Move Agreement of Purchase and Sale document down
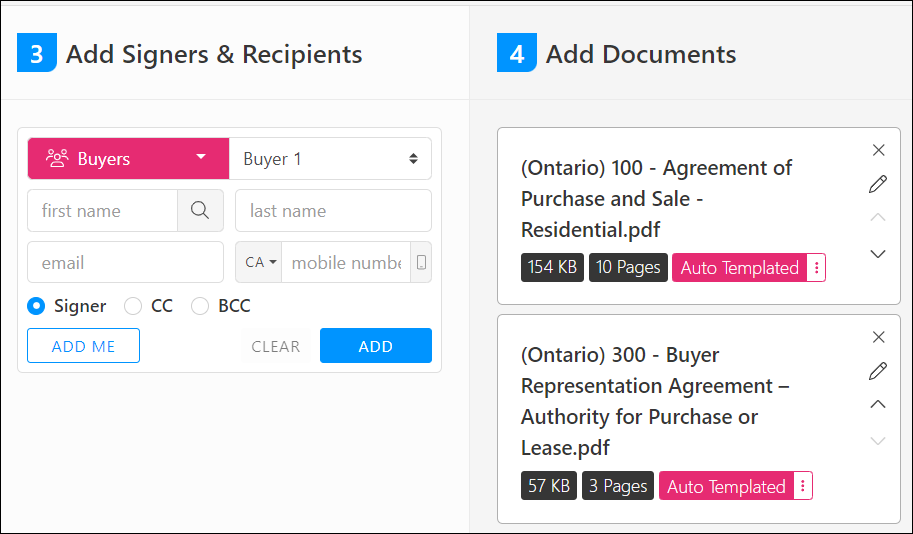913x534 pixels. [x=878, y=254]
